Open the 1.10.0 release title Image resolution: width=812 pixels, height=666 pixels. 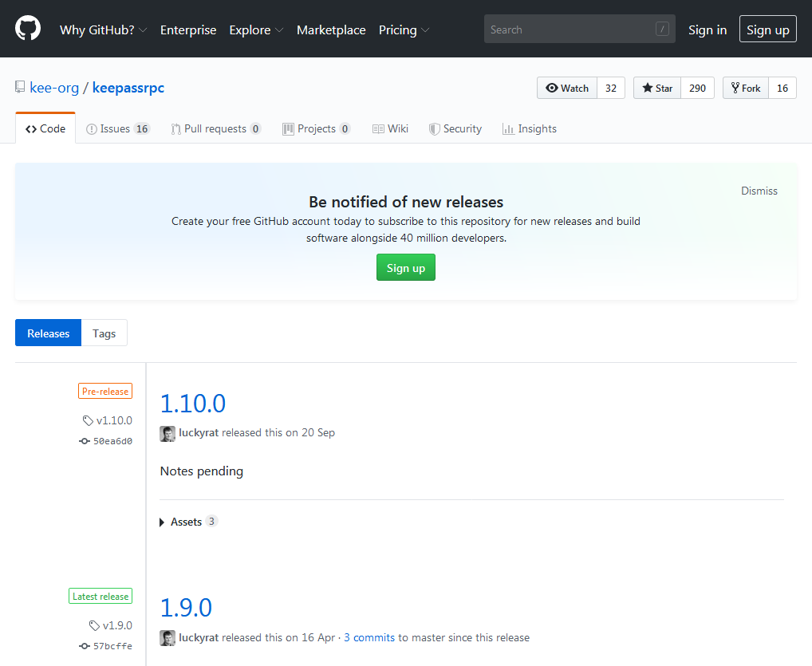[193, 404]
